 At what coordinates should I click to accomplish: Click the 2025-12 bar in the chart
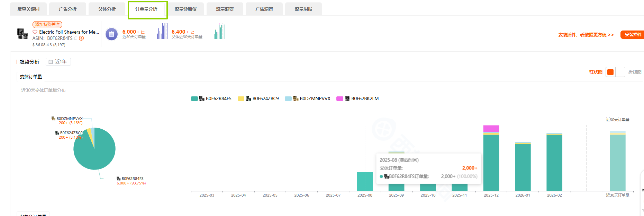491,161
